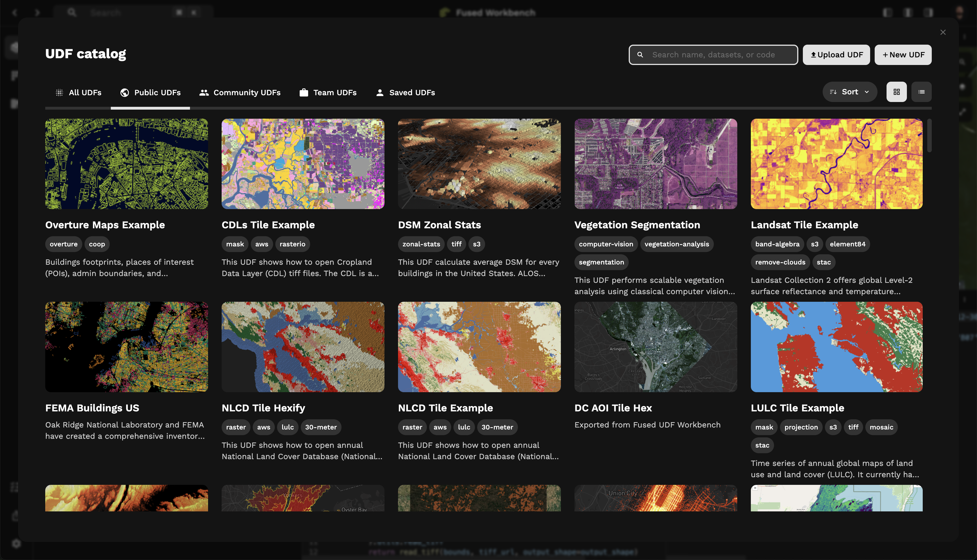Open the Sort dropdown
The width and height of the screenshot is (977, 560).
click(850, 92)
